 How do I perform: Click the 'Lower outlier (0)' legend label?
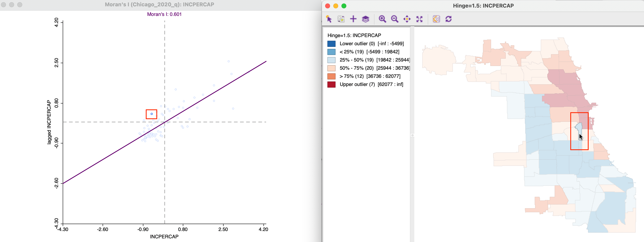[x=357, y=44]
